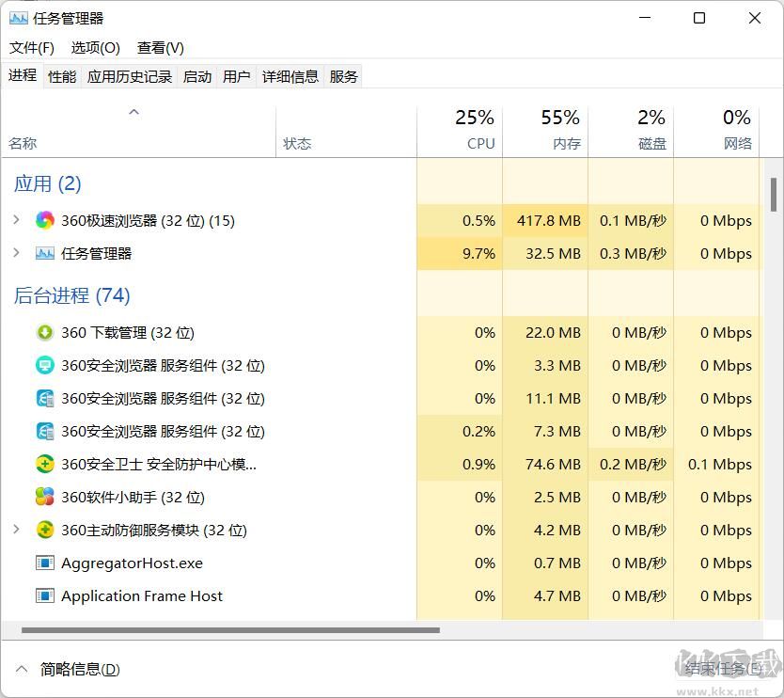Click the icon of the 3.3 MB 360安全浏览器 服务组件

(44, 365)
